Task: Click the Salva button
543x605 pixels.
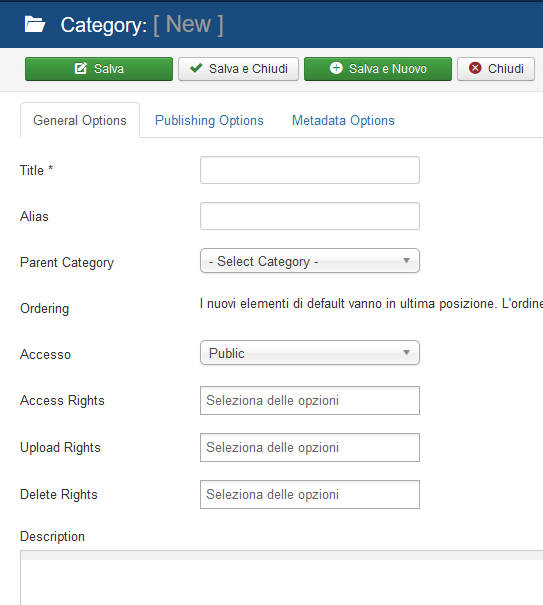Action: tap(99, 69)
